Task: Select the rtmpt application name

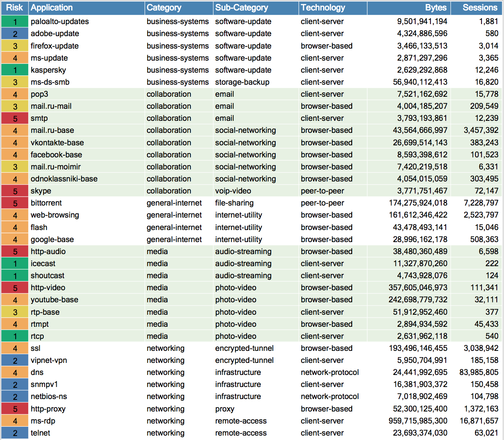Action: coord(40,324)
